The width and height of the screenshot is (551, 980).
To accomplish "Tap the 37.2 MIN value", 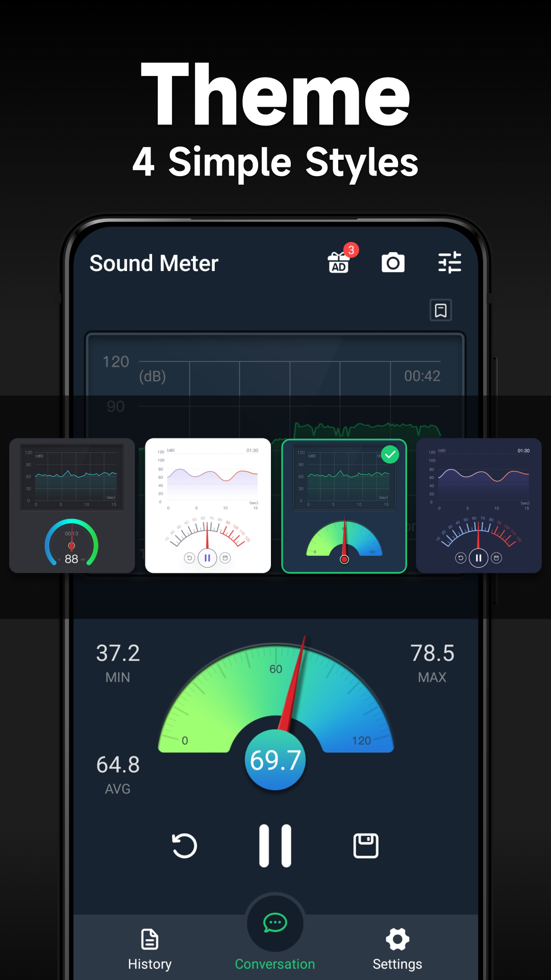I will point(118,654).
